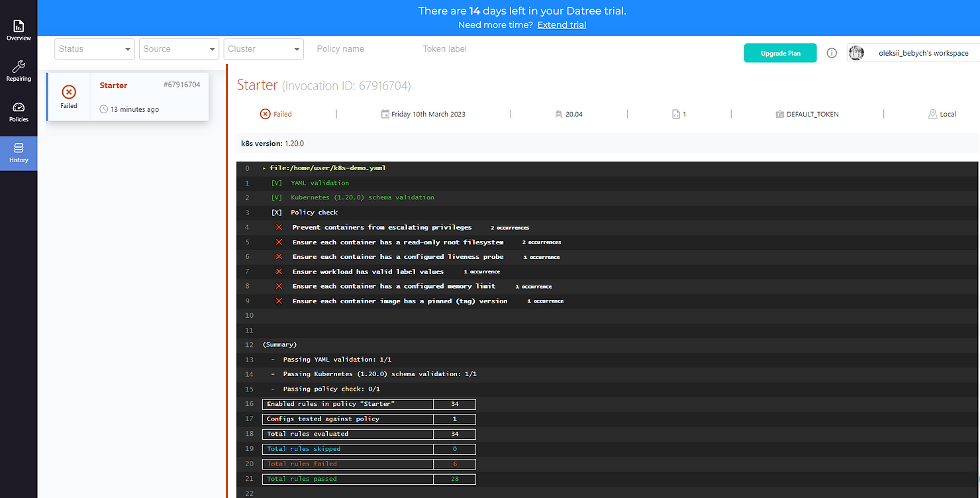The height and width of the screenshot is (498, 980).
Task: Click the Upgrade Plan button
Action: (x=780, y=53)
